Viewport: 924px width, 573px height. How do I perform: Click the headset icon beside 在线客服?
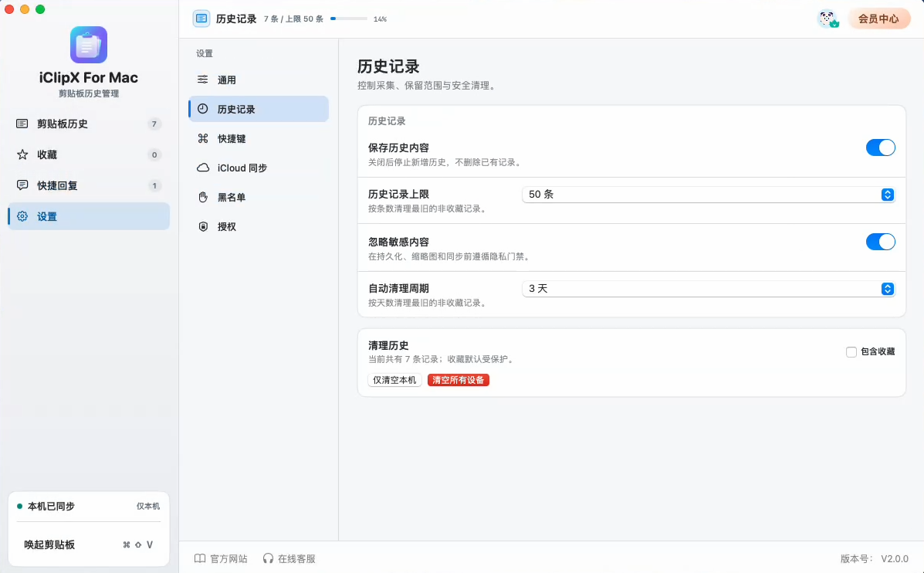click(x=268, y=558)
